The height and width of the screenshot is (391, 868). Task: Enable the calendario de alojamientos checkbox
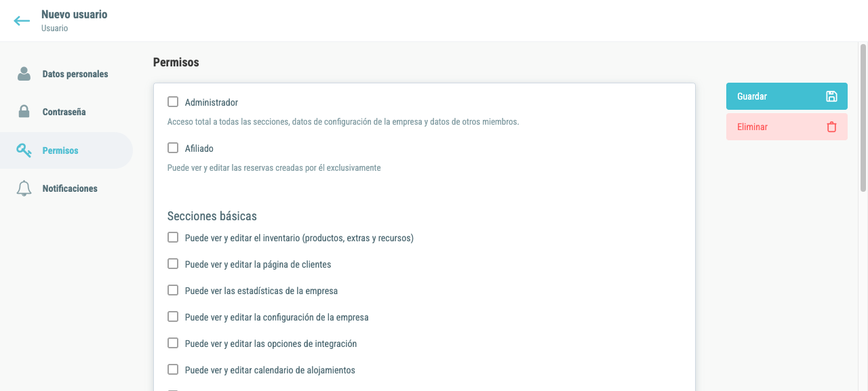(x=173, y=369)
